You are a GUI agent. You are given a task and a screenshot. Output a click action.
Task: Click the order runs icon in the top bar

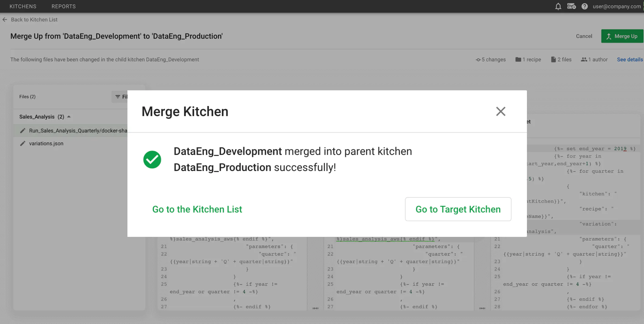point(571,6)
